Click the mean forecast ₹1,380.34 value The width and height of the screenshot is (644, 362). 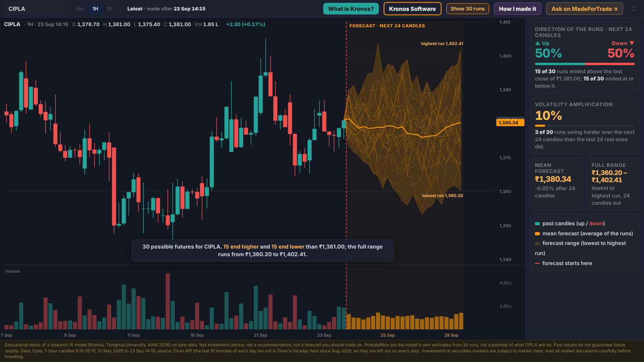point(553,179)
